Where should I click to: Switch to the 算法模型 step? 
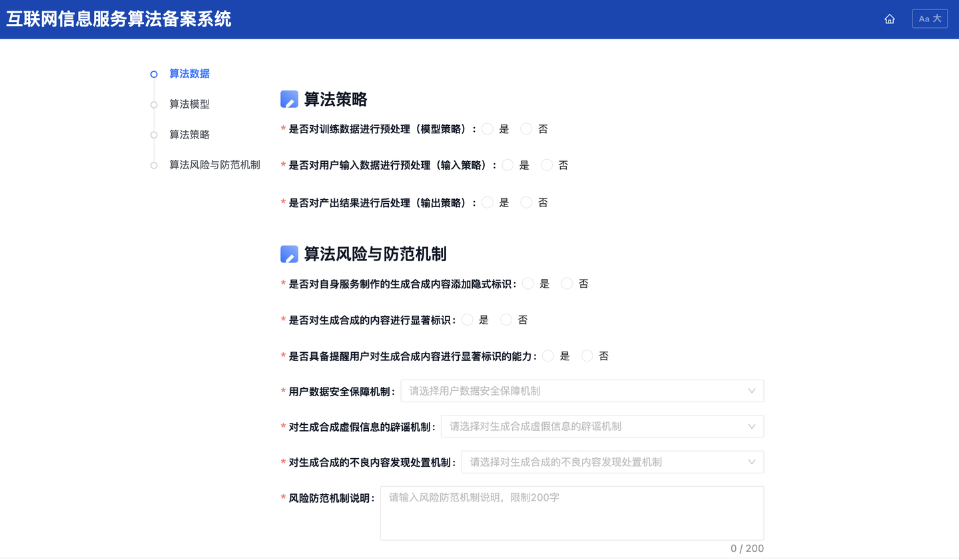click(x=189, y=105)
